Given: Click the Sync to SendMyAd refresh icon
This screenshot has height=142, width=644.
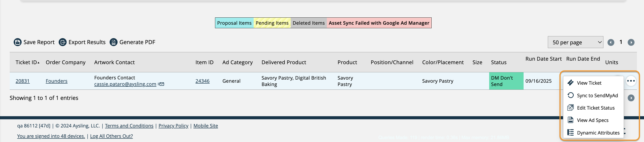Looking at the screenshot, I should (571, 95).
